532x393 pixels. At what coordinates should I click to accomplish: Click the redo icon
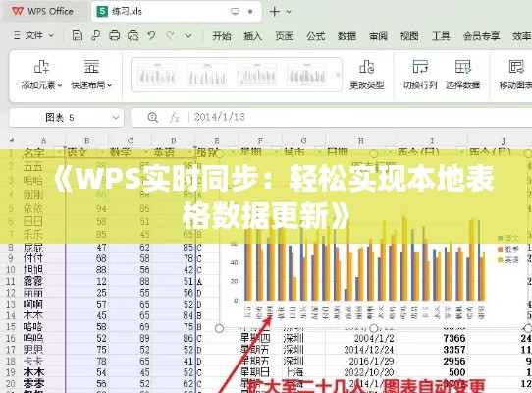[x=170, y=35]
